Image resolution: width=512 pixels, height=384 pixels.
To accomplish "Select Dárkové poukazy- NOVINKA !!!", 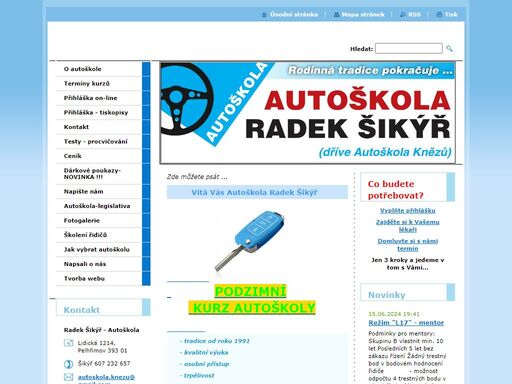I will tap(99, 174).
